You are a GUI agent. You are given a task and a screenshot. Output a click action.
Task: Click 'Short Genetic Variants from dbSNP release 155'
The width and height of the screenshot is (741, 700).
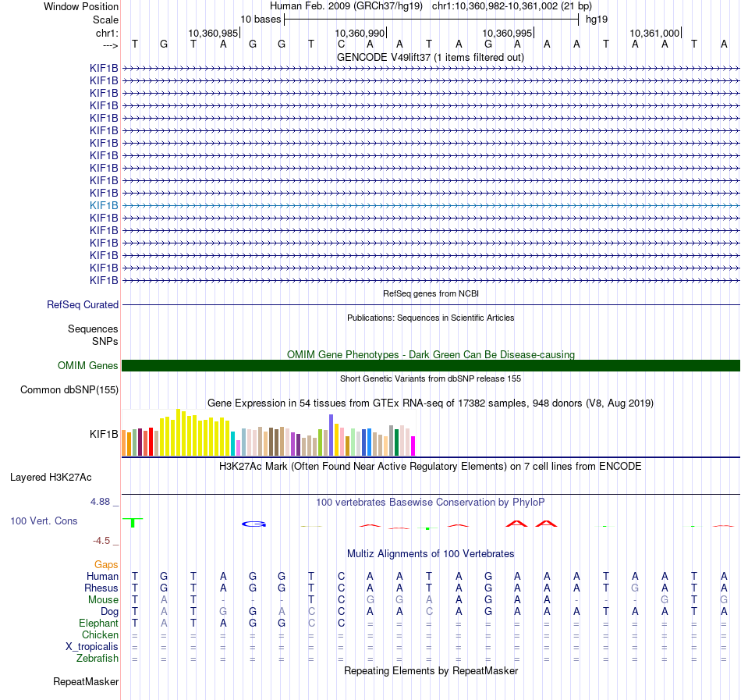431,378
